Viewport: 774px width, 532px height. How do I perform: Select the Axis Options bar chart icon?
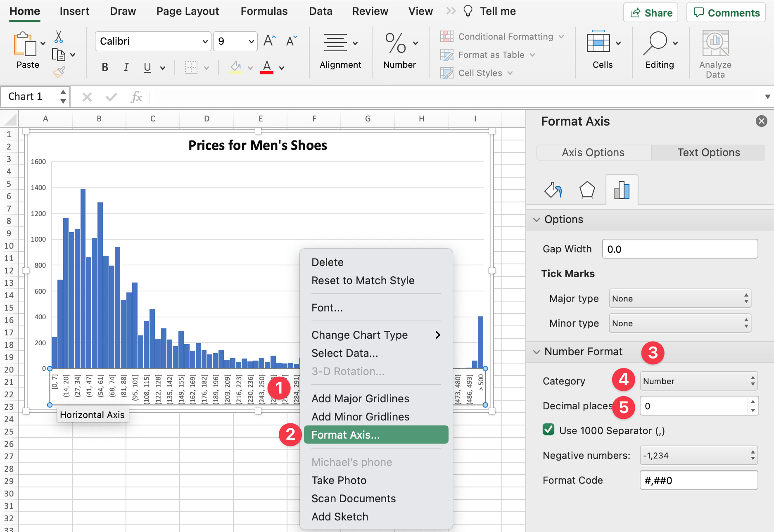pos(622,190)
